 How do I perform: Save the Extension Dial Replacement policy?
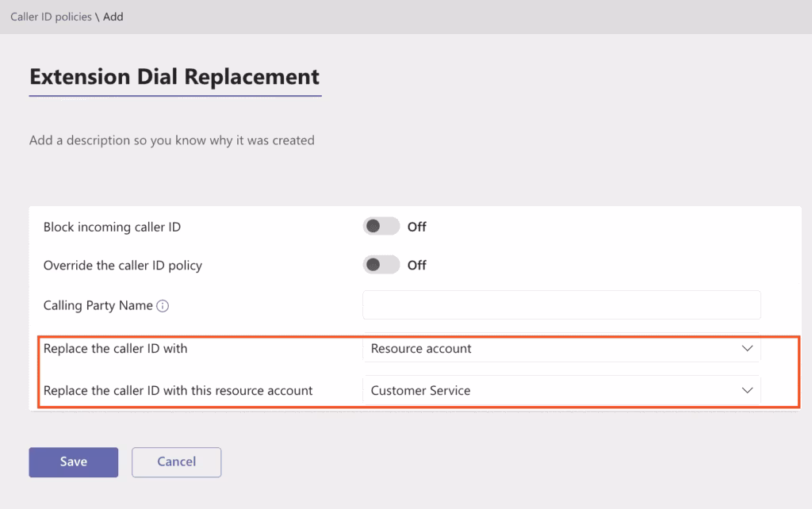(x=73, y=461)
